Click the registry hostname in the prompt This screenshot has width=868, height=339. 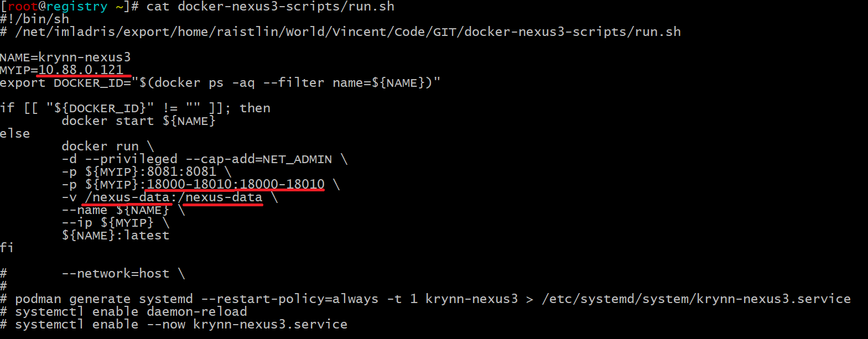tap(77, 7)
